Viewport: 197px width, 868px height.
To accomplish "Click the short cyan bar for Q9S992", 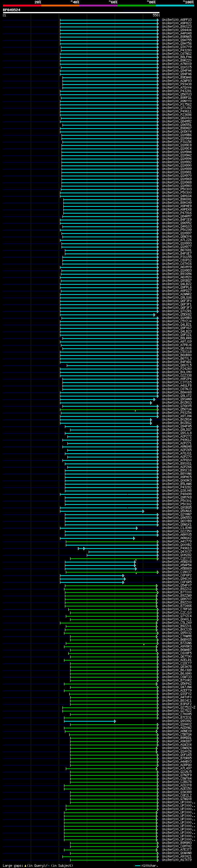I will point(90,721).
